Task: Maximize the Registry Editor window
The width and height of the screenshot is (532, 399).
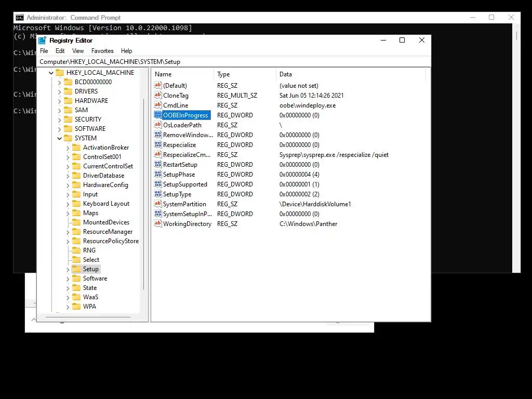Action: click(402, 40)
